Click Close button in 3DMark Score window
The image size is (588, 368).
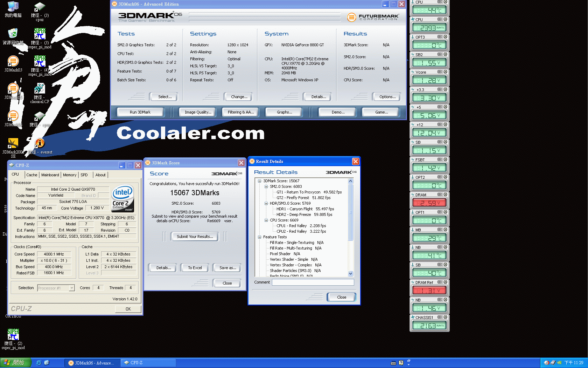(227, 283)
